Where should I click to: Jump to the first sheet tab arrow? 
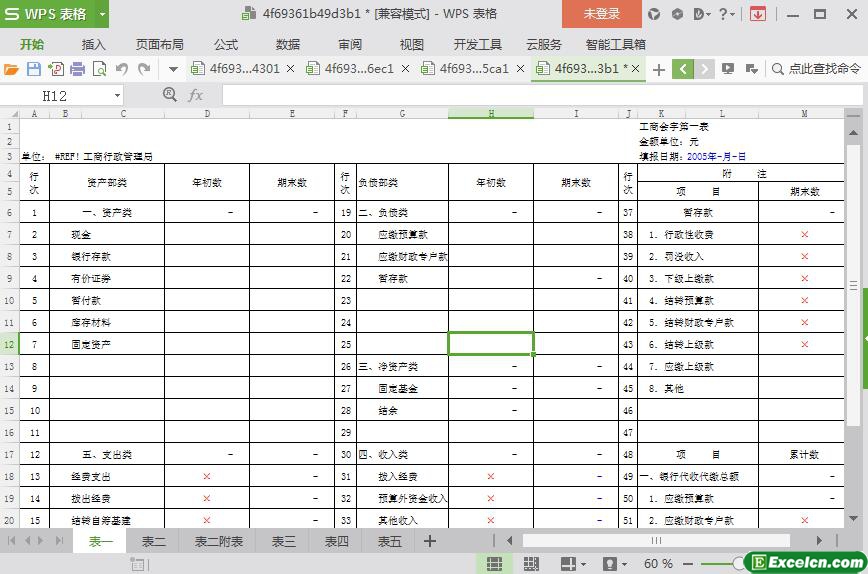pos(11,541)
